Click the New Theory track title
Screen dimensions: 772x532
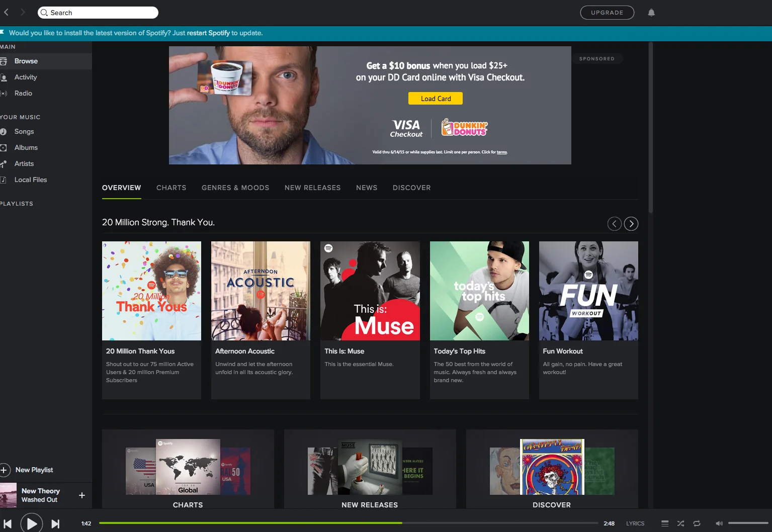(x=41, y=491)
